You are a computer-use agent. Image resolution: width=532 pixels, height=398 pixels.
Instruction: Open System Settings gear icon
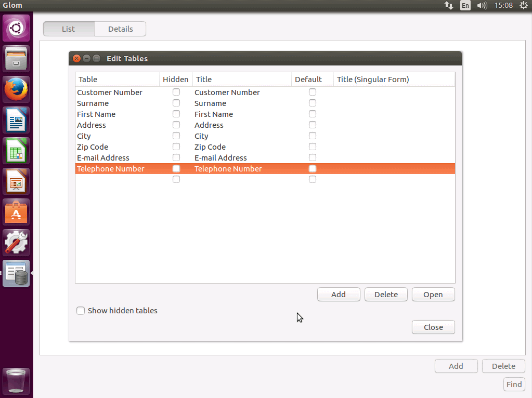point(16,243)
